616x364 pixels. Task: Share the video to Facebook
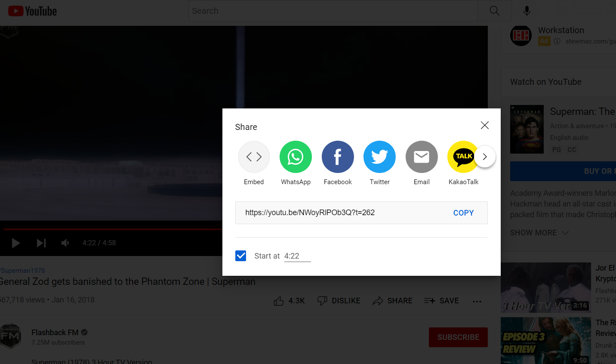[x=338, y=157]
